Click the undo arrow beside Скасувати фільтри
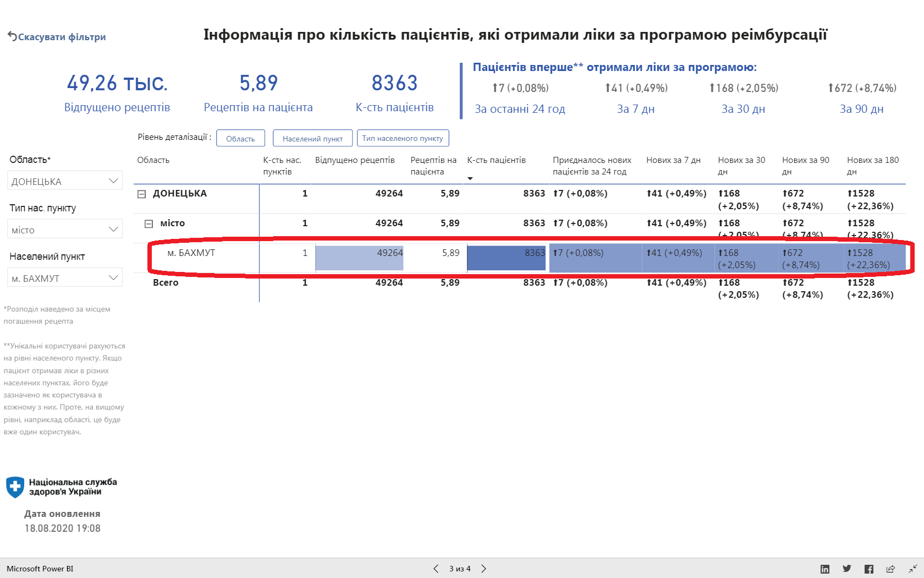The height and width of the screenshot is (578, 924). [x=12, y=36]
